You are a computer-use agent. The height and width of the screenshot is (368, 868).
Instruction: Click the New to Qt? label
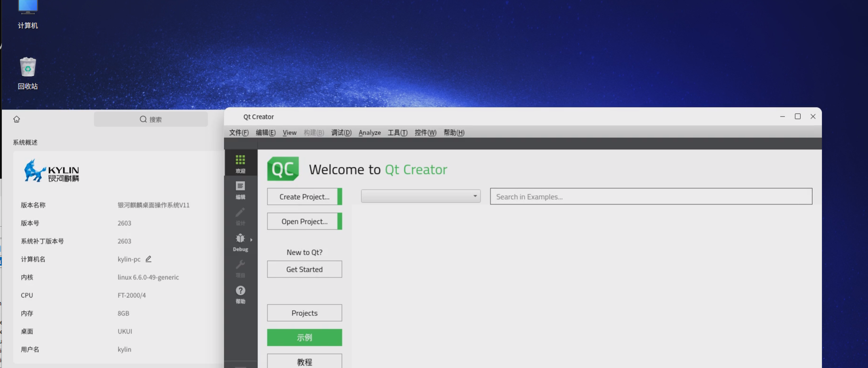[305, 252]
